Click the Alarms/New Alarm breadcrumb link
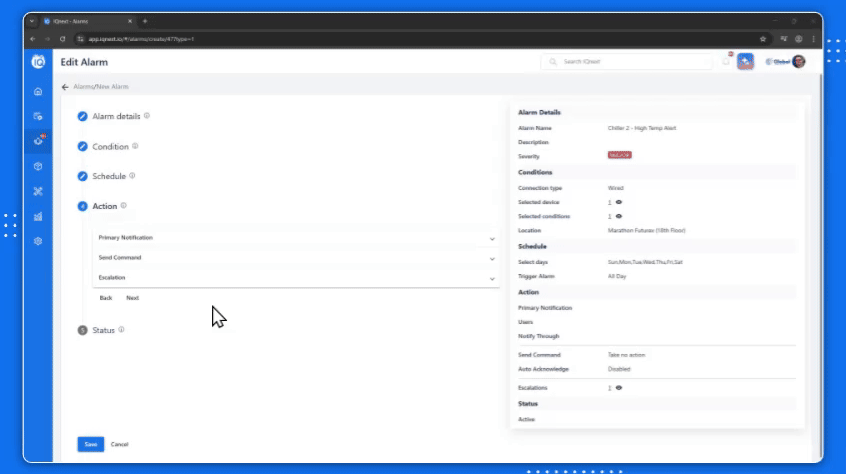This screenshot has width=846, height=474. pos(101,86)
